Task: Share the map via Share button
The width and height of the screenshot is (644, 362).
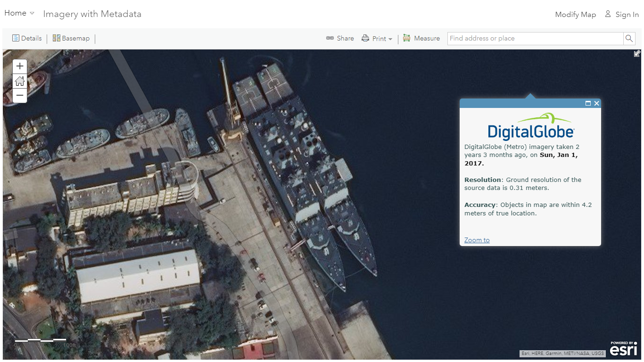Action: pos(340,39)
